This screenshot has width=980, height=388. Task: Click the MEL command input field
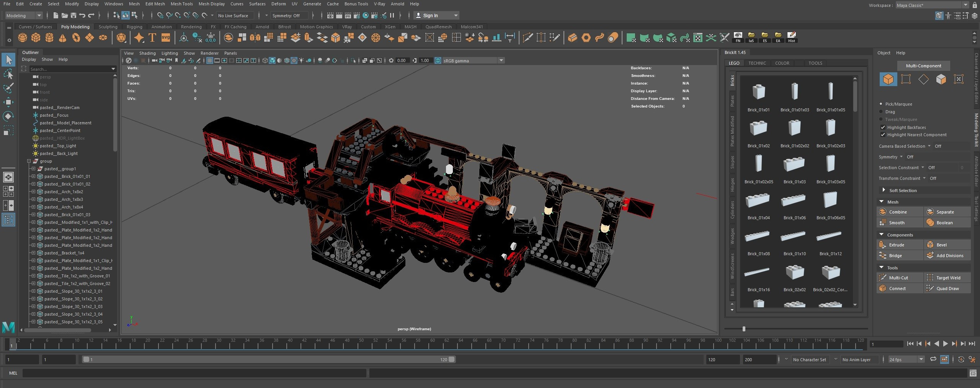coord(194,373)
